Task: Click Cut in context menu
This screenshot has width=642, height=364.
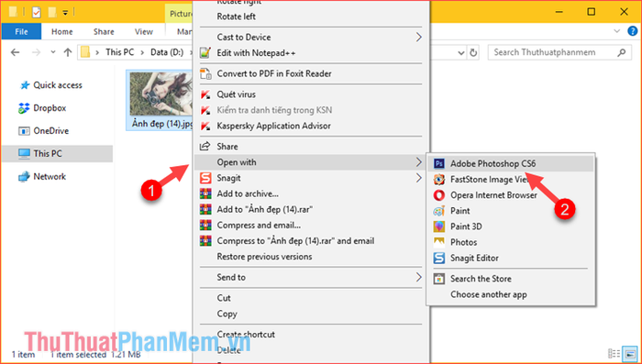Action: pyautogui.click(x=311, y=298)
